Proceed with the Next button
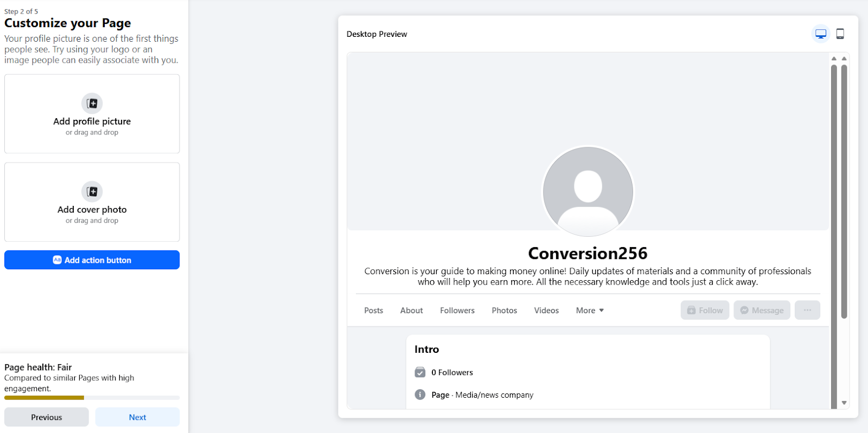The height and width of the screenshot is (433, 868). pos(137,417)
